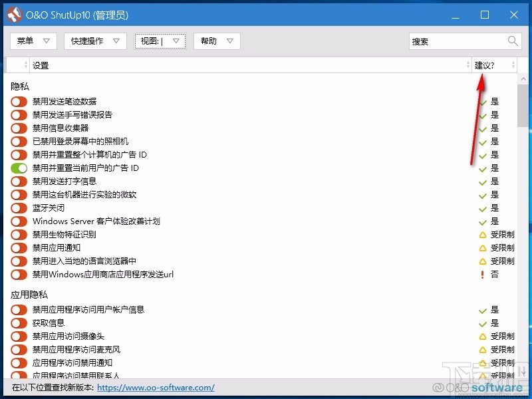Click the green check next to 获取信息
This screenshot has height=399, width=532.
[x=483, y=323]
